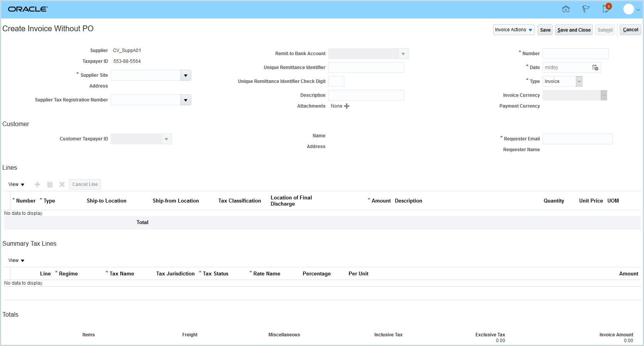Open the invoice Date calendar picker
The image size is (644, 346).
tap(595, 68)
